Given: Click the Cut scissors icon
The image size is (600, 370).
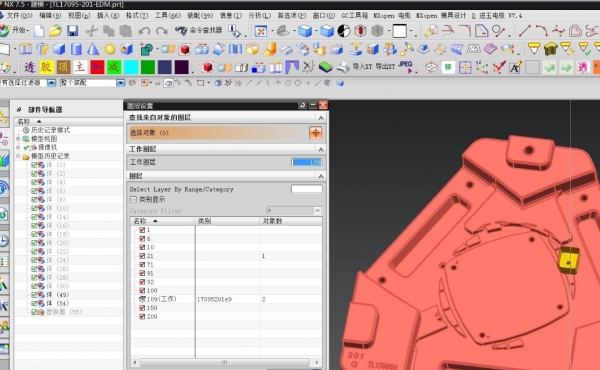Looking at the screenshot, I should coord(91,31).
